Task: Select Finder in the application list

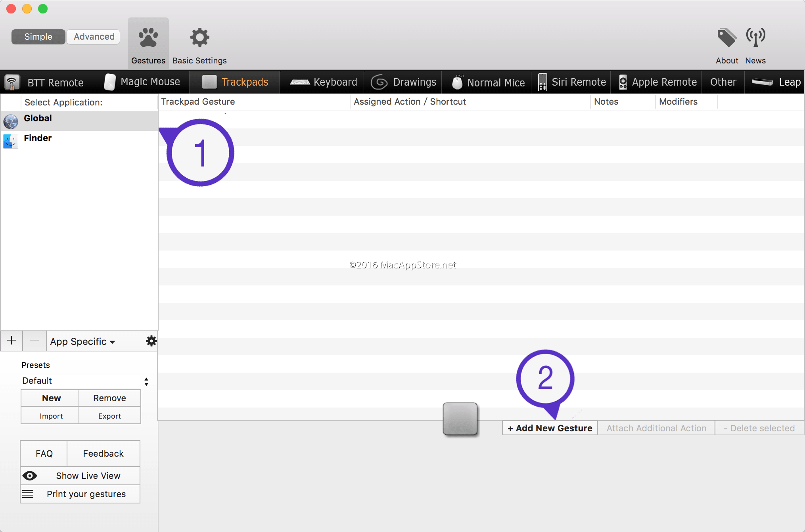Action: point(38,138)
